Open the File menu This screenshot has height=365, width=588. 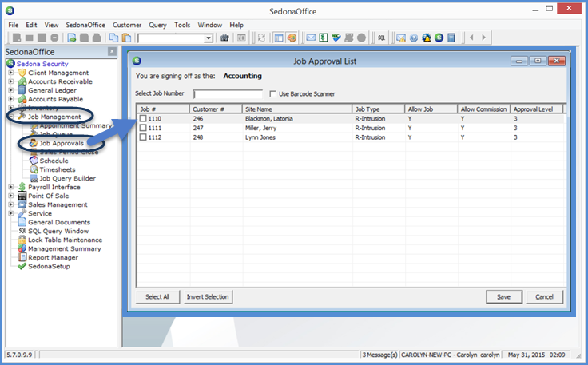point(13,25)
